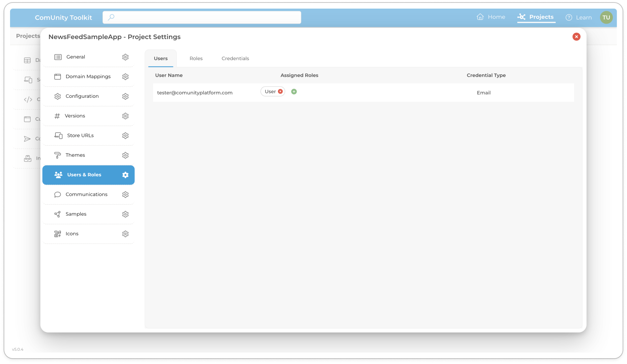Click the gear icon next to Icons

point(125,234)
